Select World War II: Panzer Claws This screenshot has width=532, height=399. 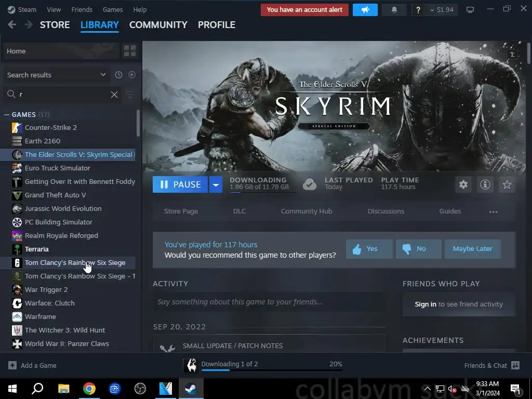click(68, 344)
